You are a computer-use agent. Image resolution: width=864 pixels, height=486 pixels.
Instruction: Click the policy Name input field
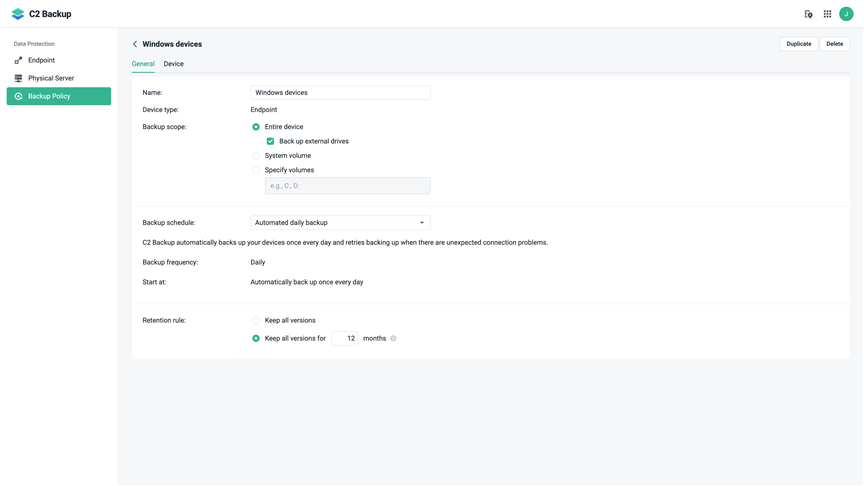[x=340, y=93]
